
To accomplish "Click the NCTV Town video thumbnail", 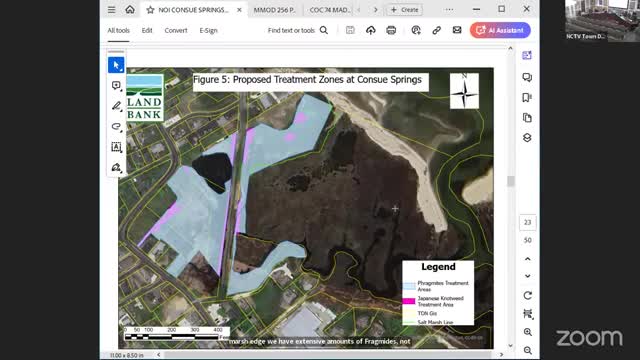I will (602, 20).
